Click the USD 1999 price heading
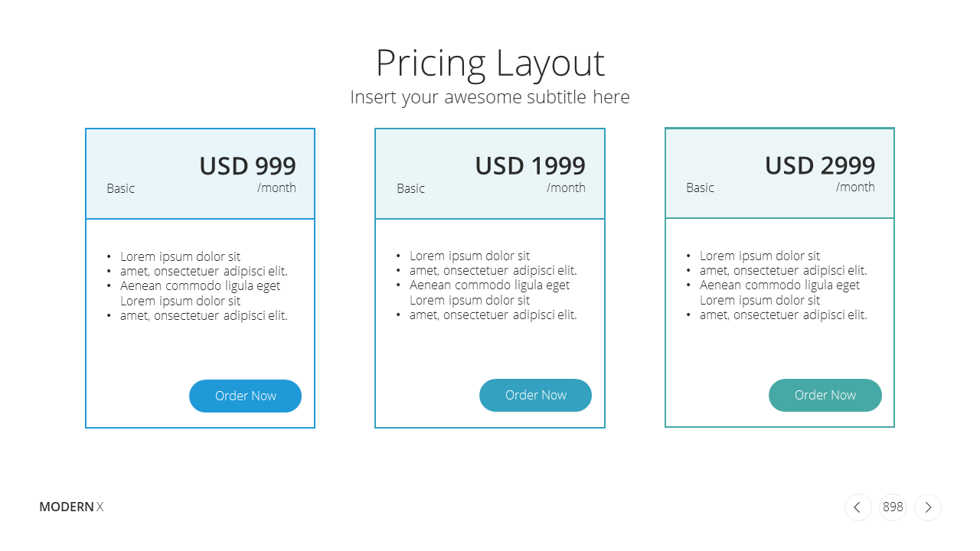 530,165
